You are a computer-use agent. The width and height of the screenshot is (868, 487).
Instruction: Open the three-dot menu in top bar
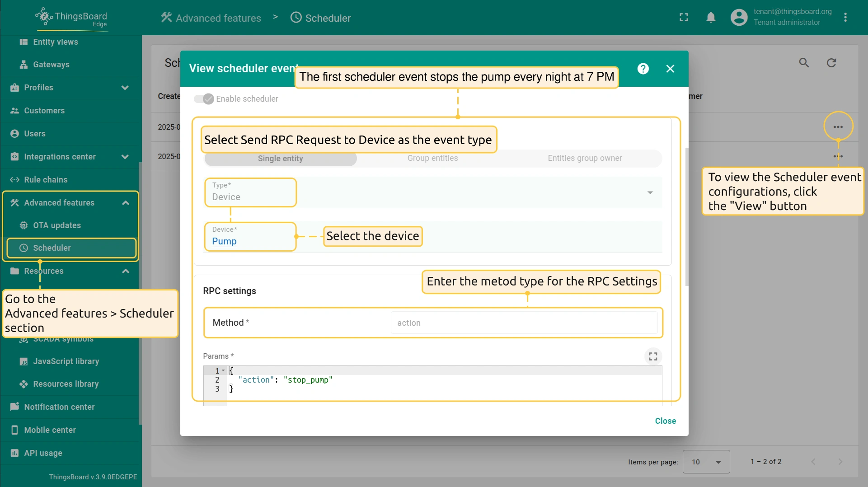[x=845, y=18]
